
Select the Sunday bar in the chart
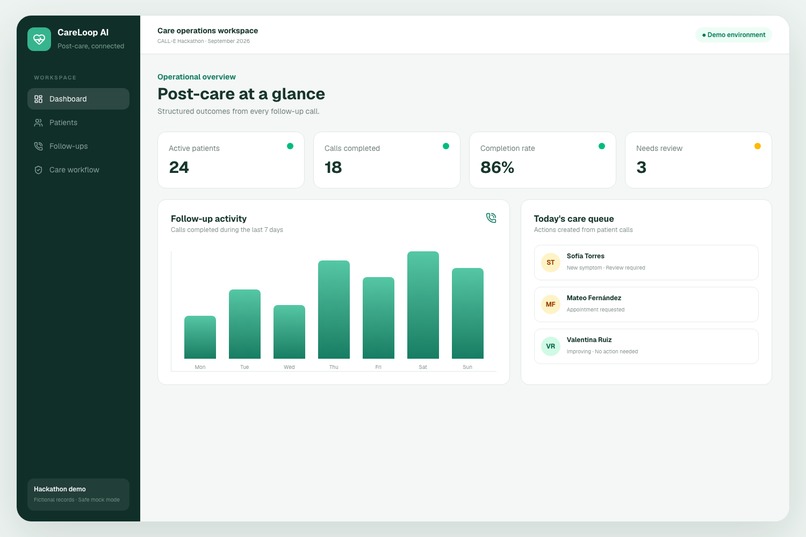point(468,313)
